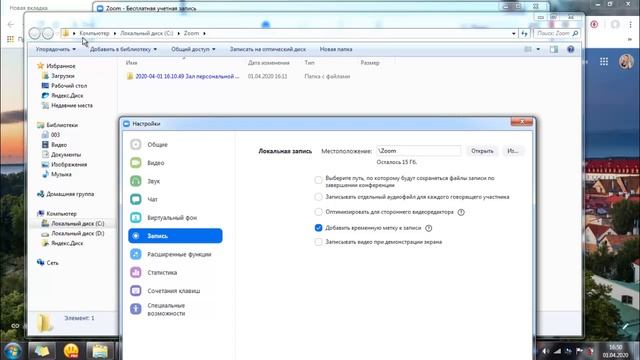Click the change location button beside Открыть
The height and width of the screenshot is (360, 640).
513,151
